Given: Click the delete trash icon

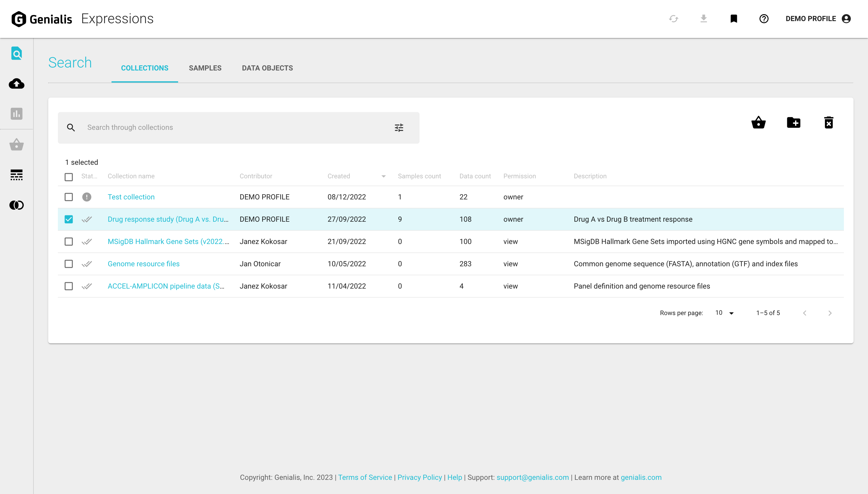Looking at the screenshot, I should click(x=828, y=123).
